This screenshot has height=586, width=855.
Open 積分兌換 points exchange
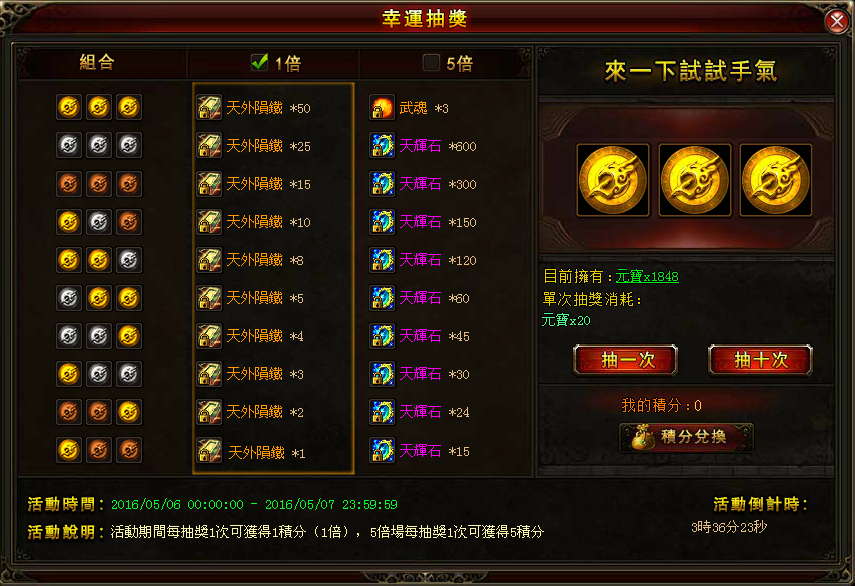coord(686,437)
